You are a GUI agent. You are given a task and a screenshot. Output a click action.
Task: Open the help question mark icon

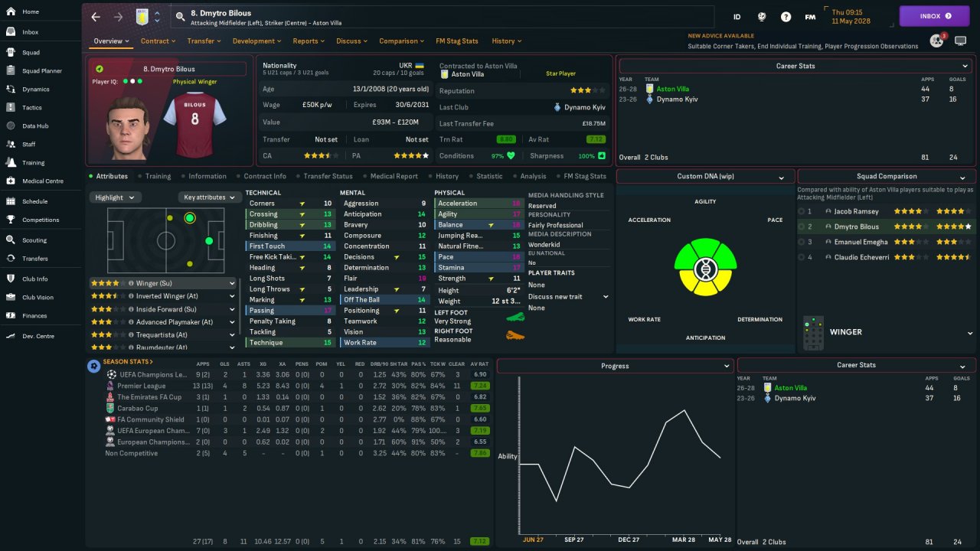tap(786, 17)
